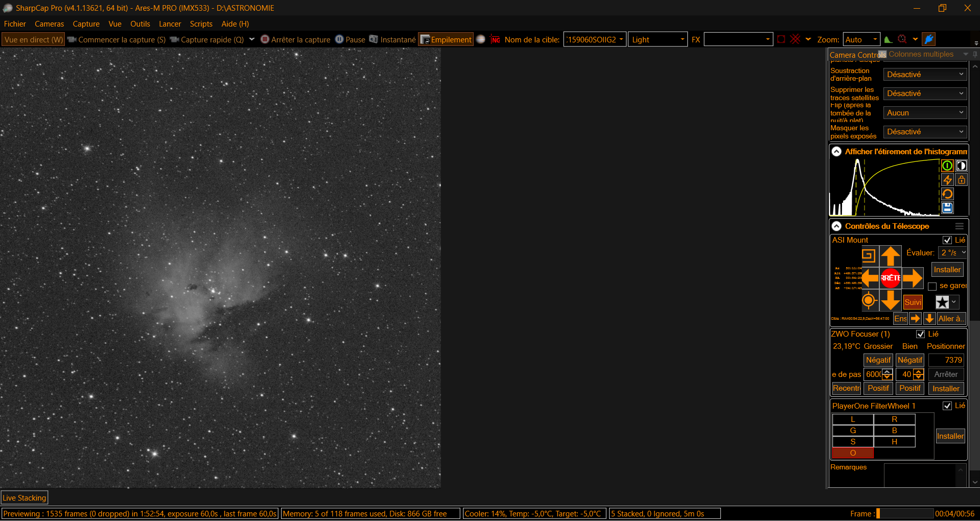
Task: Click the blue plug icon in the toolbar
Action: point(929,39)
